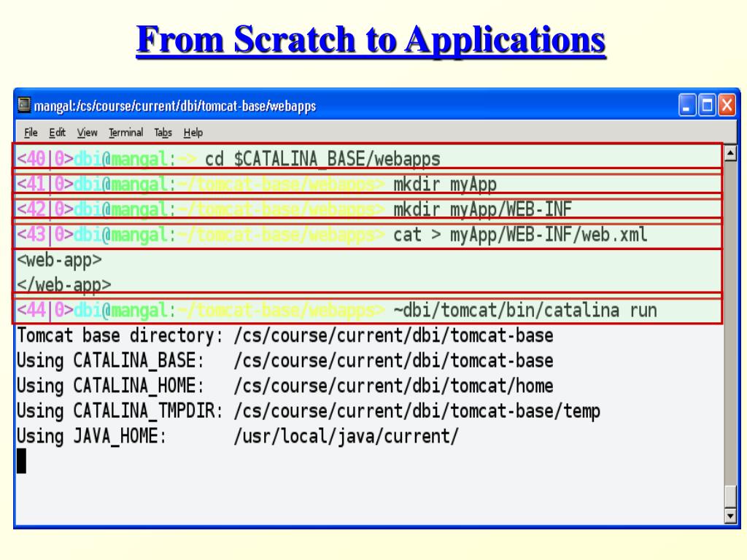Click the scrollbar thumb near bottom
This screenshot has height=560, width=747.
(x=730, y=496)
